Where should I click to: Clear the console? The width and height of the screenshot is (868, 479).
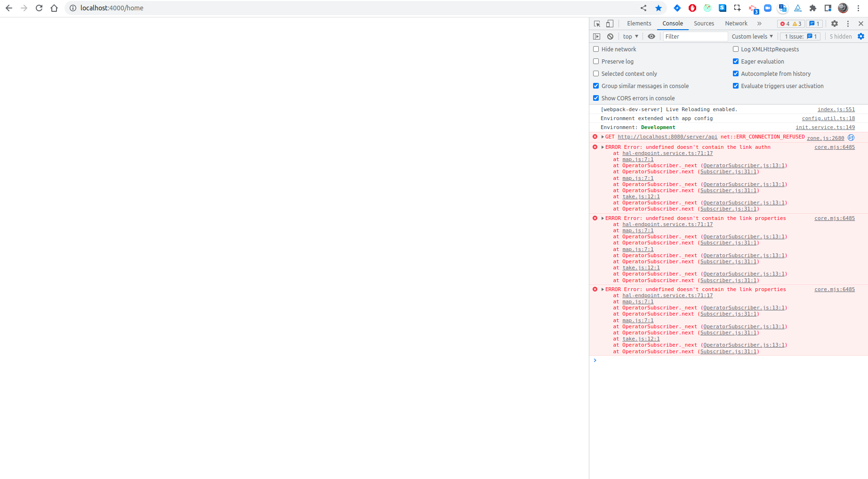[610, 36]
